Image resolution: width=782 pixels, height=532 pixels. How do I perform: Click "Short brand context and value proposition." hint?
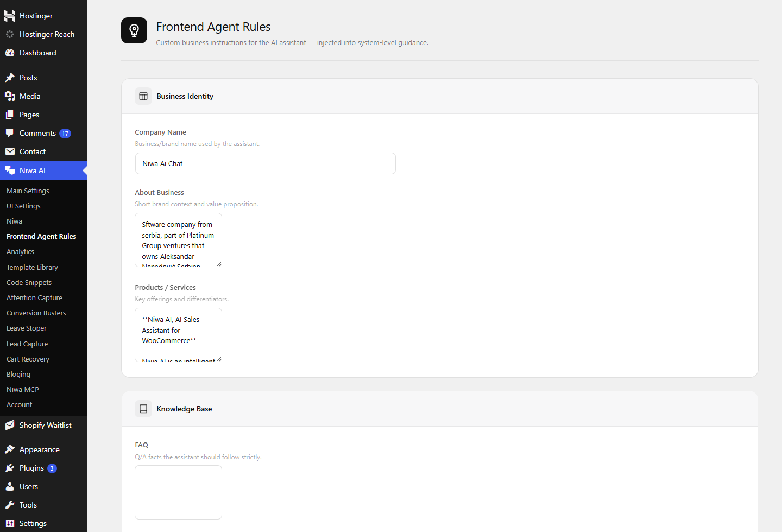(x=196, y=204)
